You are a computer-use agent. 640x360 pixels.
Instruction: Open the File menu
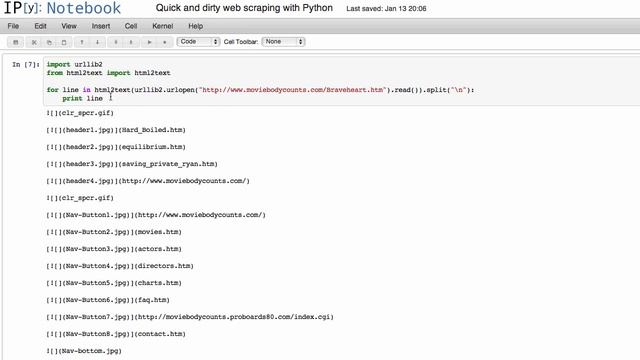coord(13,26)
